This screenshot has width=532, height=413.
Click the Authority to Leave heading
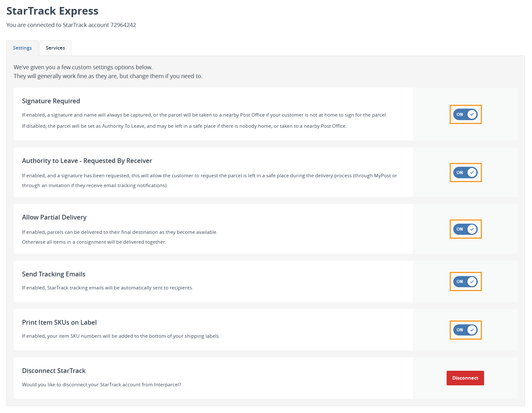(87, 161)
